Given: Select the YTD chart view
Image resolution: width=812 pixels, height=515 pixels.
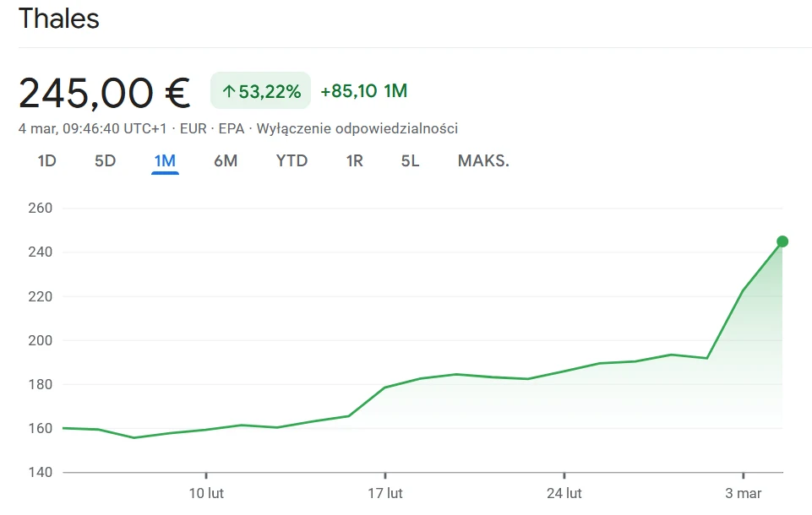Looking at the screenshot, I should pos(291,160).
